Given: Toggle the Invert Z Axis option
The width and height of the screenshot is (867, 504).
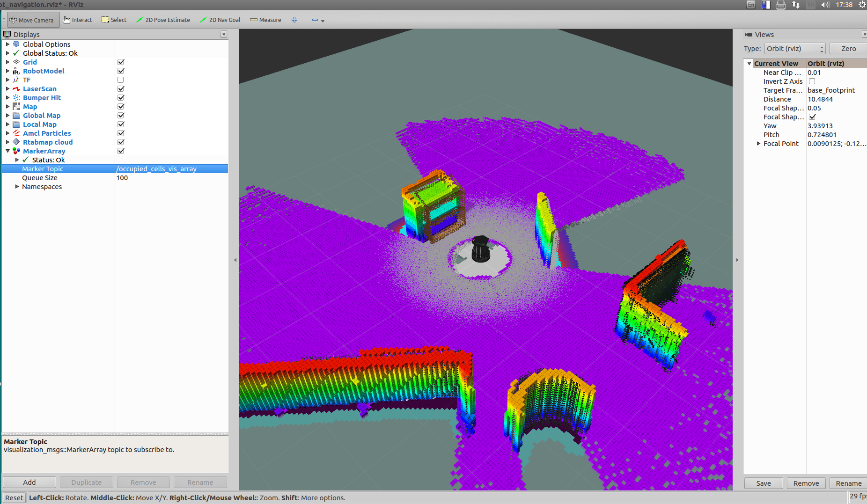Looking at the screenshot, I should [x=812, y=81].
